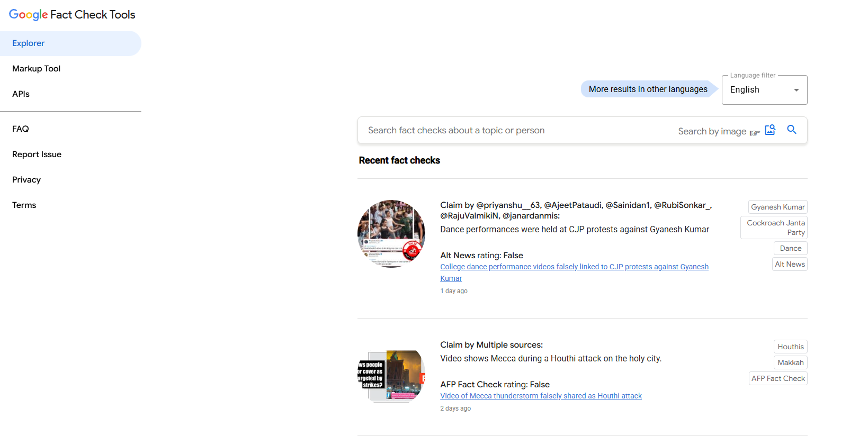The width and height of the screenshot is (868, 436).
Task: Click the magnifier search icon
Action: coord(792,130)
